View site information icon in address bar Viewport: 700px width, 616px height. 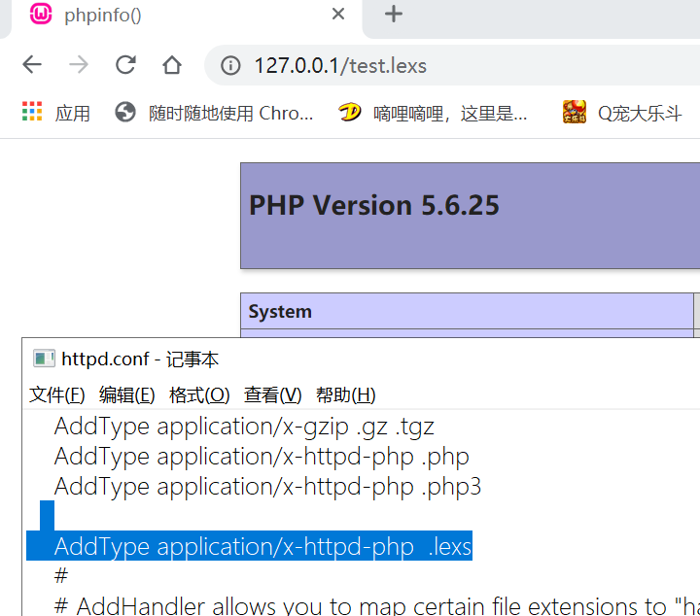pos(230,65)
